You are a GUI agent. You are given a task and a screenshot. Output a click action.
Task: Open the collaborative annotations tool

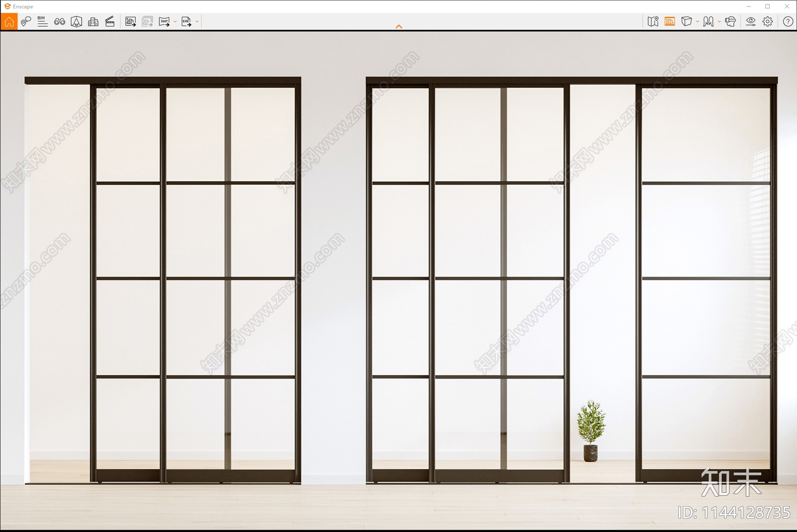coord(26,21)
